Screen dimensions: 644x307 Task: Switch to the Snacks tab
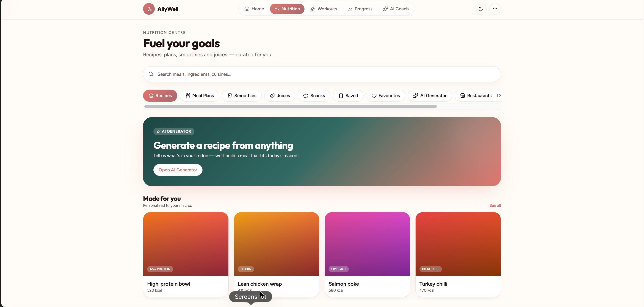pos(314,96)
